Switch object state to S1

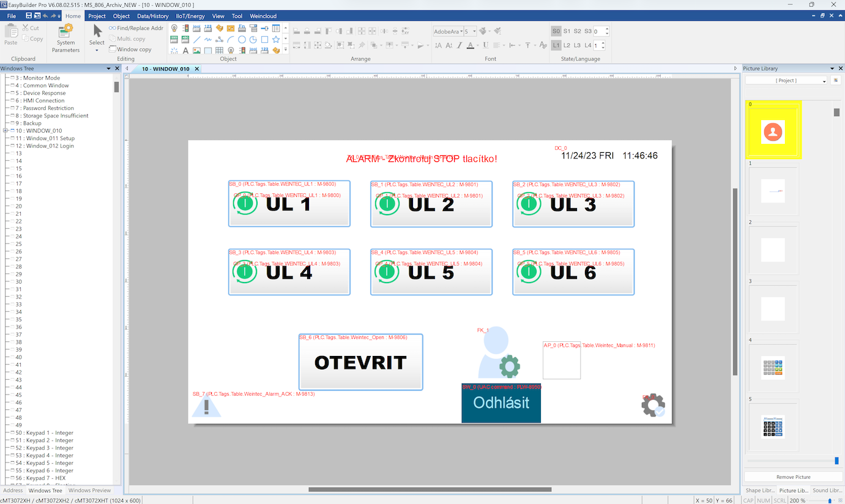567,31
